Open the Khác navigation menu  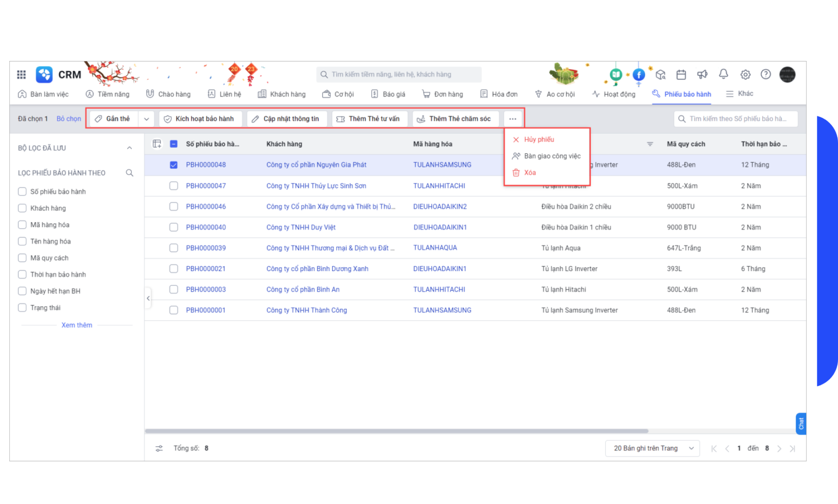pos(739,94)
